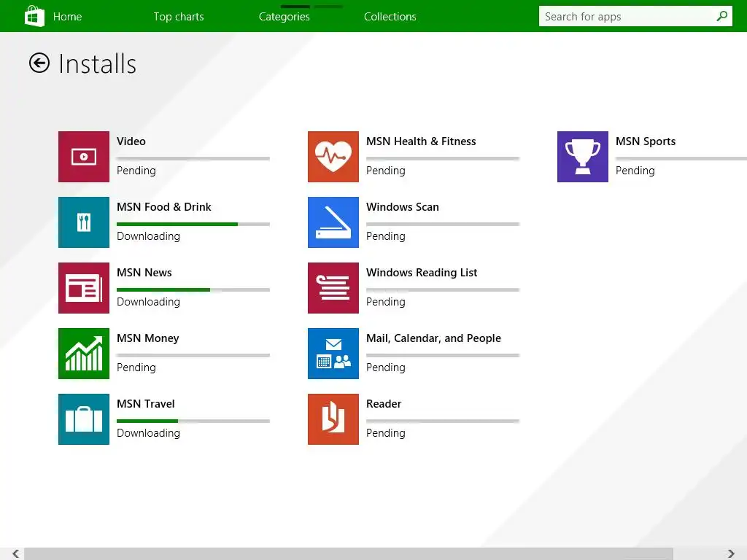Open the MSN Food & Drink tile
The height and width of the screenshot is (560, 747).
click(x=84, y=222)
